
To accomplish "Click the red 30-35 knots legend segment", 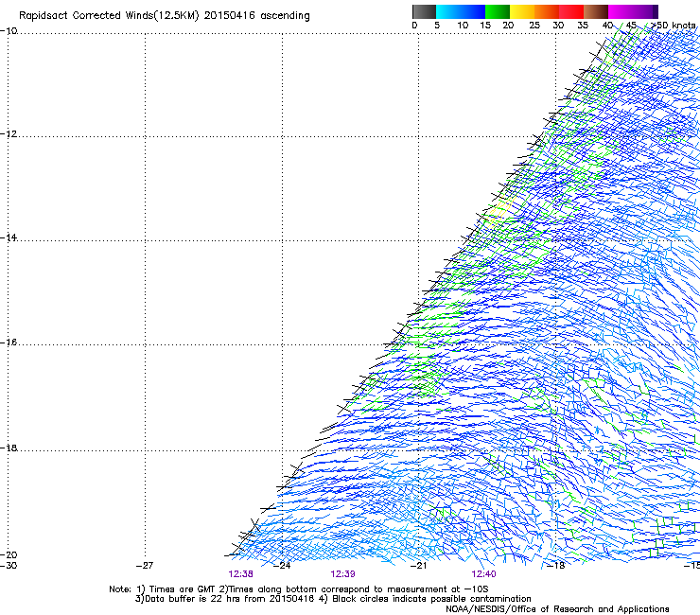I will [571, 11].
